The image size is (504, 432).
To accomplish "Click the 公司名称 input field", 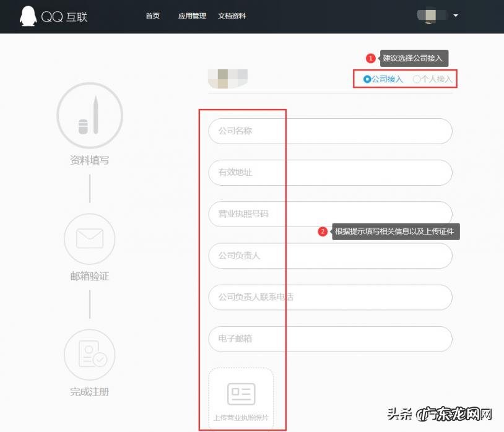I will [329, 131].
